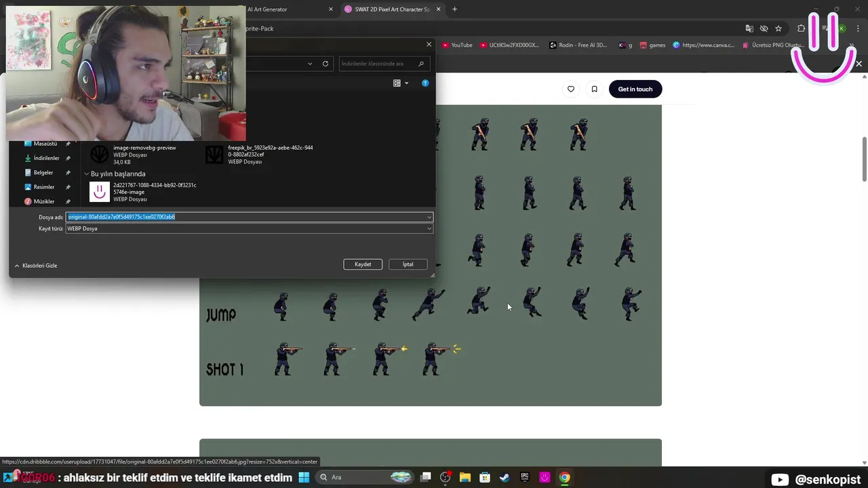
Task: Open Microsoft Store from taskbar
Action: pyautogui.click(x=485, y=477)
